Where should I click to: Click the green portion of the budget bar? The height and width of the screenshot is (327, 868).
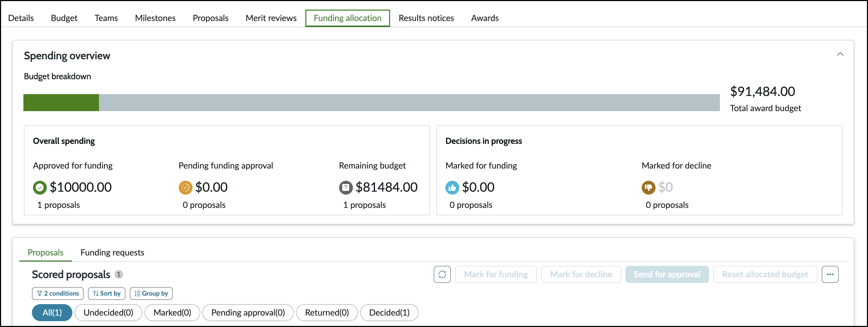(61, 103)
